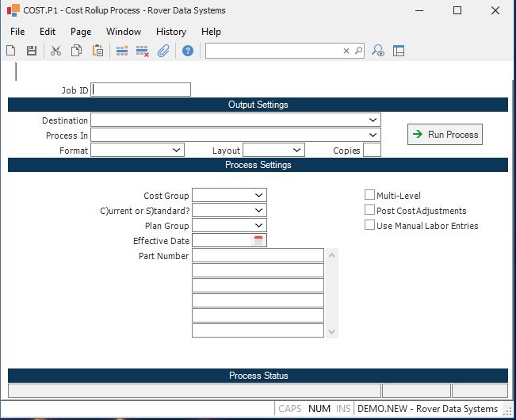The width and height of the screenshot is (516, 420).
Task: Open the Effective Date calendar picker
Action: click(x=258, y=241)
